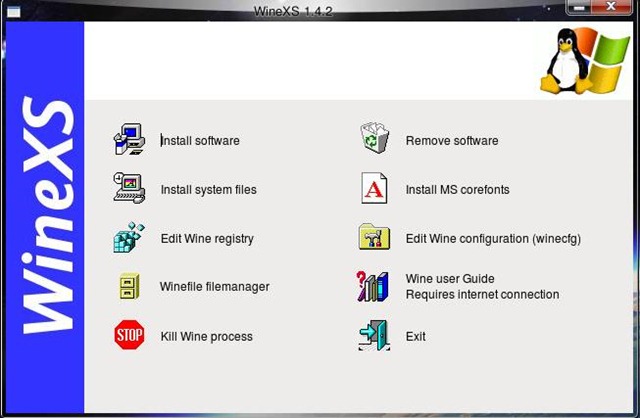Click the Install software computer icon
Image resolution: width=640 pixels, height=418 pixels.
coord(129,140)
